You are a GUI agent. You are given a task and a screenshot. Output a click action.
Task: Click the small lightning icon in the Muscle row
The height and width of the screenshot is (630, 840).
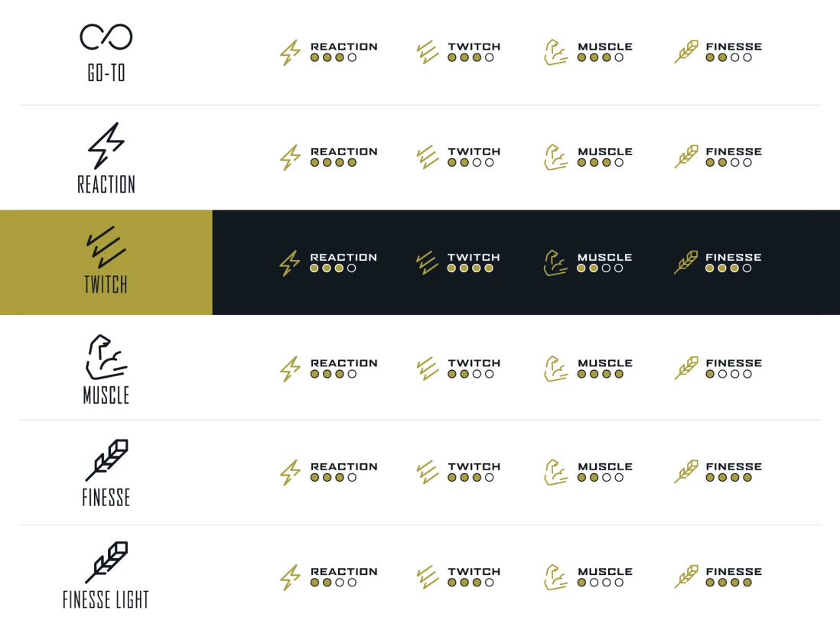[290, 369]
